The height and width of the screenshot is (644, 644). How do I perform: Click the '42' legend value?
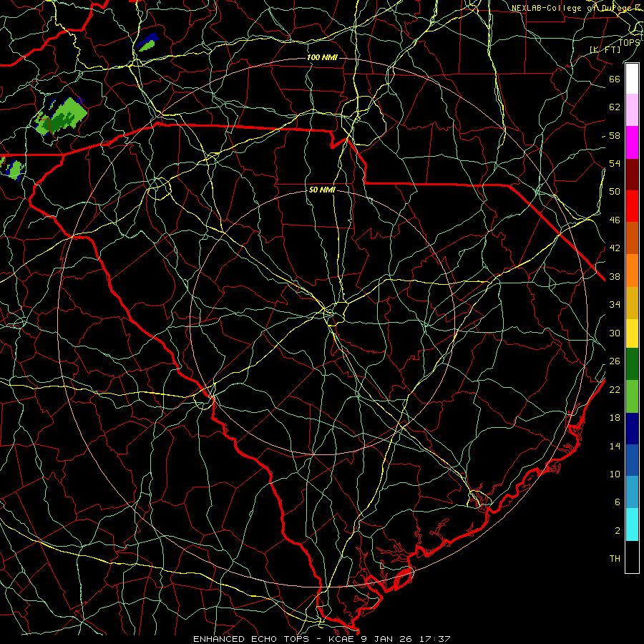[615, 248]
